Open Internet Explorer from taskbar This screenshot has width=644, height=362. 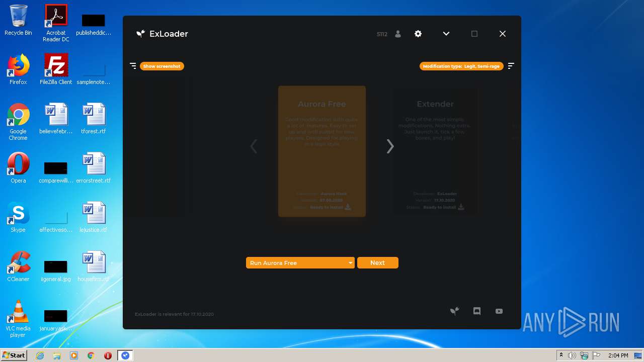(x=40, y=355)
